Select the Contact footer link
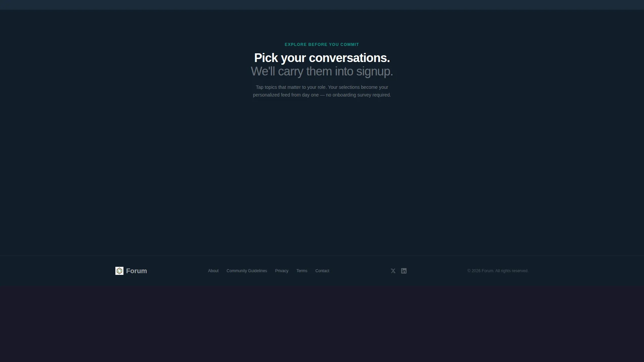Viewport: 644px width, 362px height. pos(322,271)
